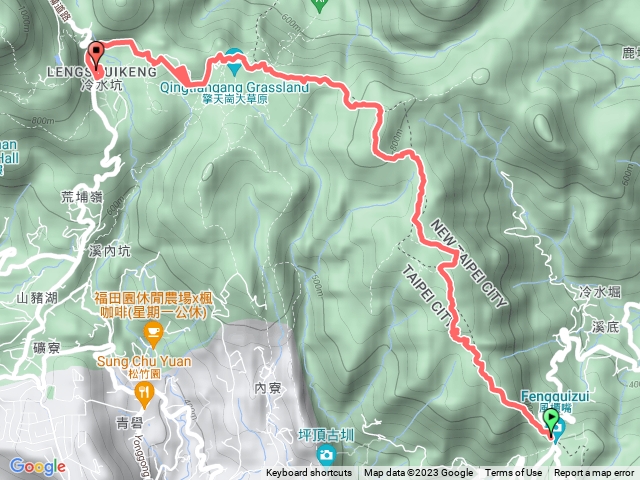The height and width of the screenshot is (480, 640).
Task: Click the LENGSHUIKENG 冷水坑 label
Action: [102, 78]
